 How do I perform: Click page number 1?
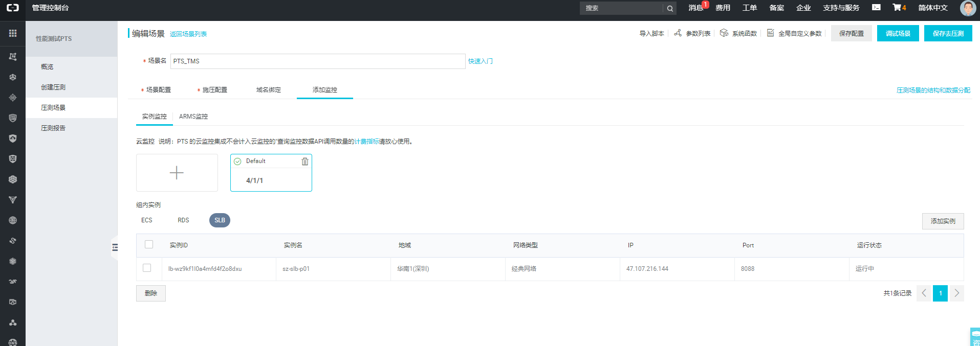940,293
